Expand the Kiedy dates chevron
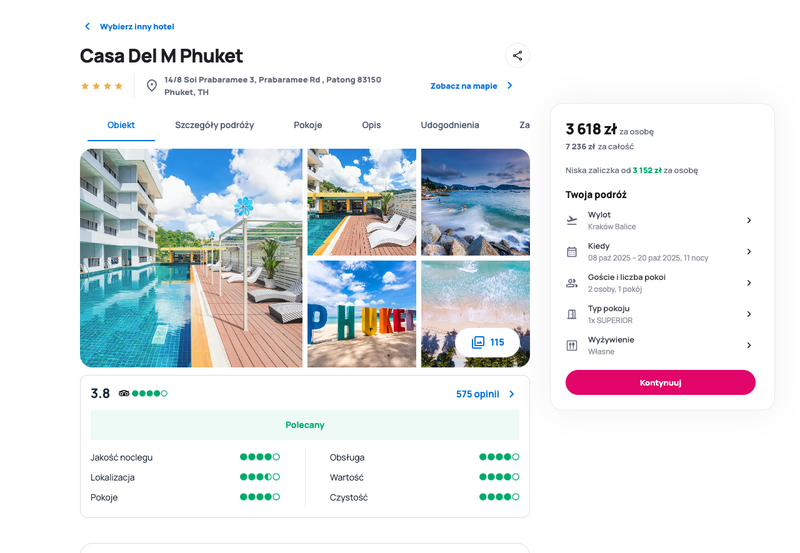 coord(749,252)
